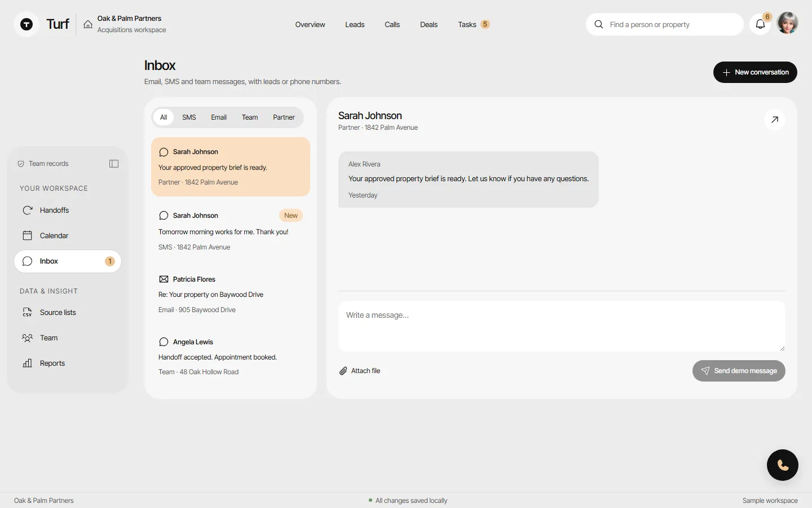The height and width of the screenshot is (508, 812).
Task: Click the floating phone call button
Action: (x=783, y=465)
